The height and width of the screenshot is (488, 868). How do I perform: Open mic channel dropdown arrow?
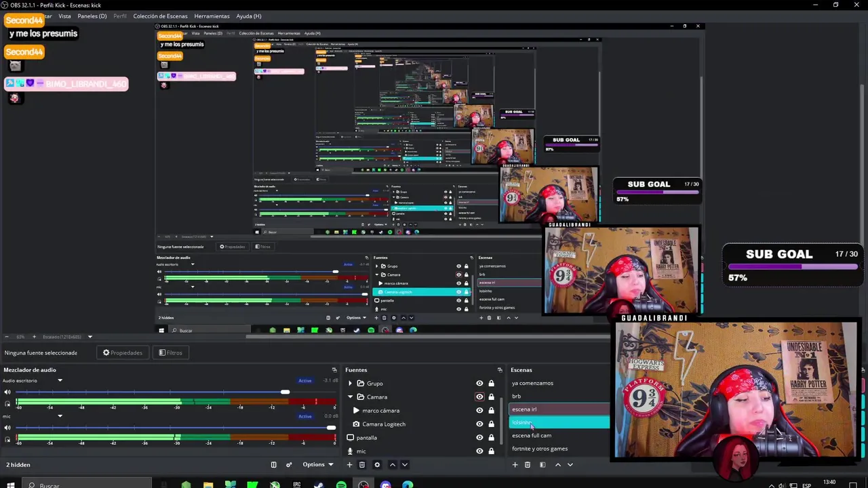60,416
